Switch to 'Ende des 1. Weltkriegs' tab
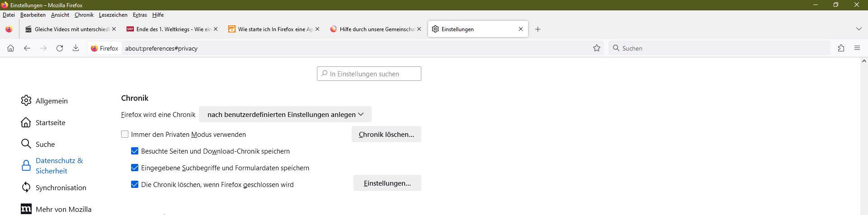 (173, 29)
